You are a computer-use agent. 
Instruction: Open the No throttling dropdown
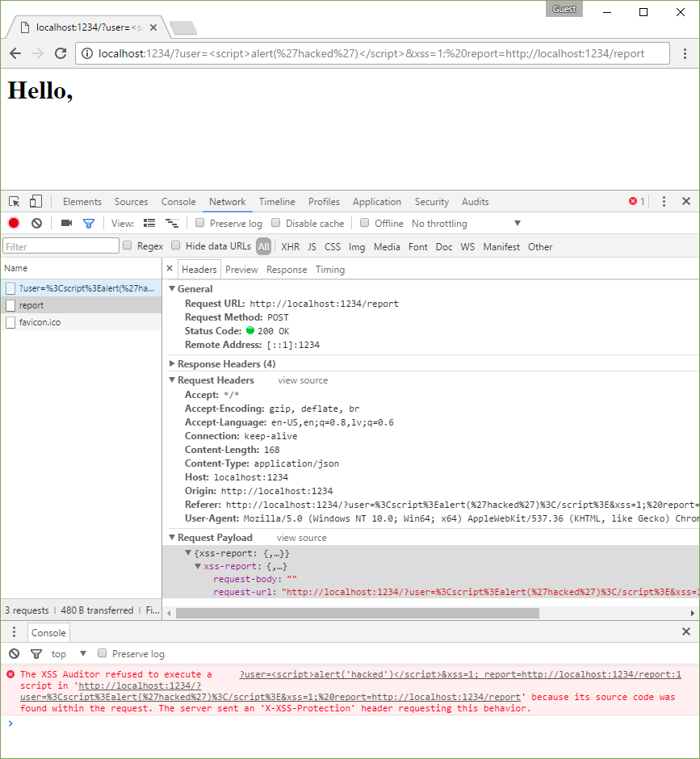point(466,223)
